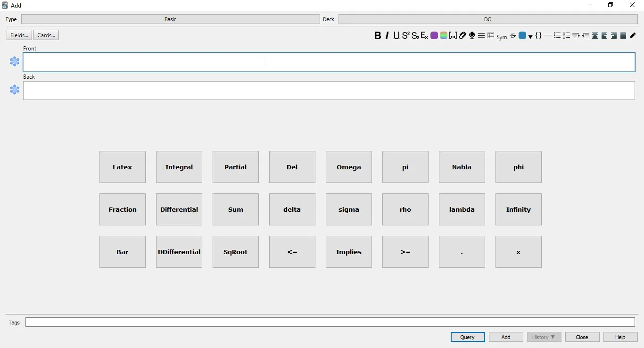644x348 pixels.
Task: Change the note Type from Basic
Action: pos(170,19)
